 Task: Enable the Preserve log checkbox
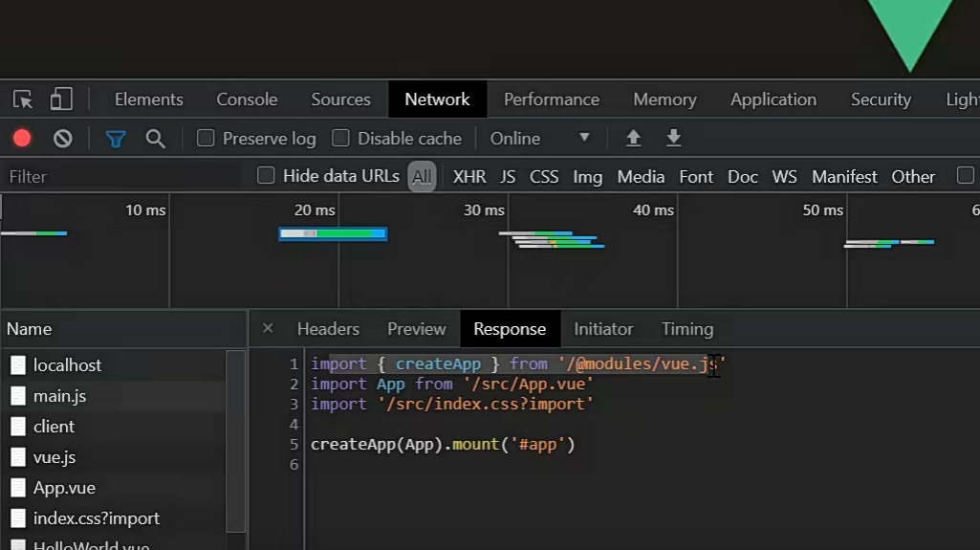(206, 139)
